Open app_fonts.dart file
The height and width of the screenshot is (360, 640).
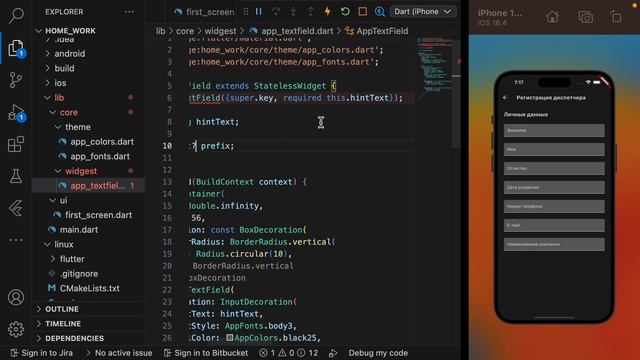(88, 156)
